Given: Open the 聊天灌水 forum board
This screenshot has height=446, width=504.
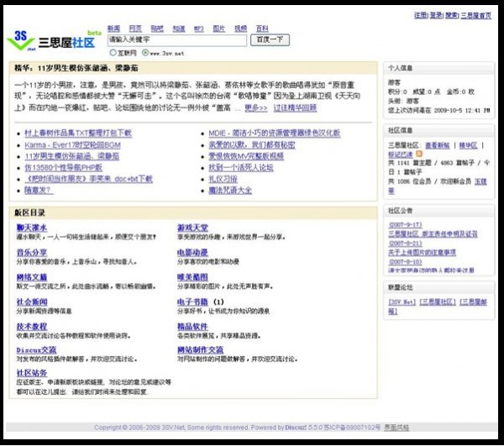Looking at the screenshot, I should [32, 228].
